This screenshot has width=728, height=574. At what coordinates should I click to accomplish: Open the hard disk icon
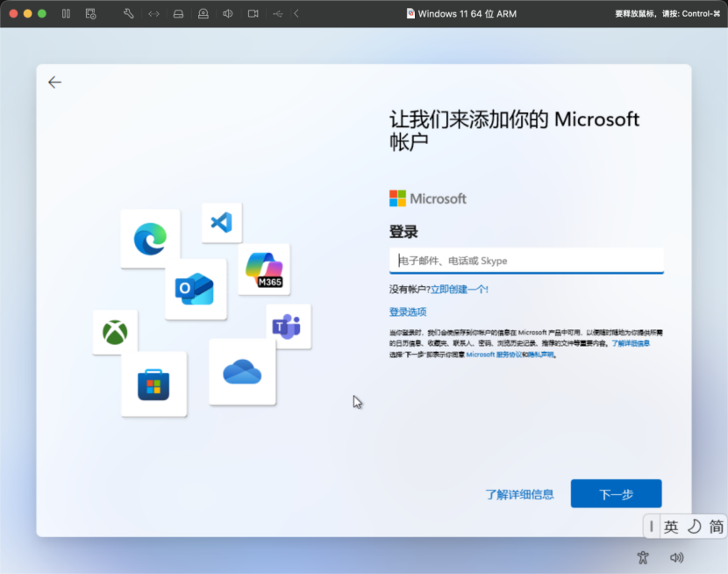click(178, 13)
